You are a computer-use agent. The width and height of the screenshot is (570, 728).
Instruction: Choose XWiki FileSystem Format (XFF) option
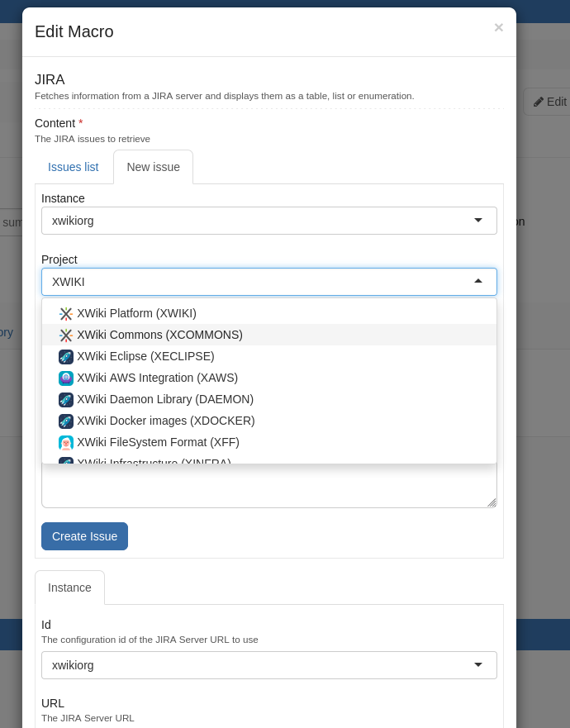[x=269, y=442]
